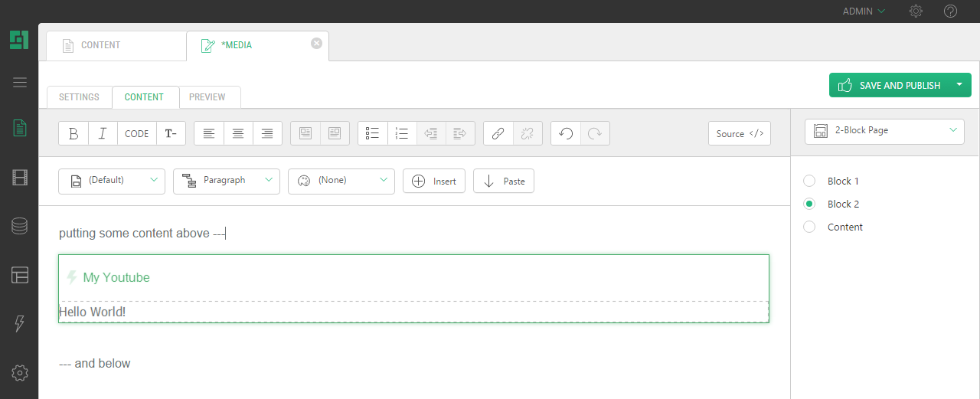The width and height of the screenshot is (980, 399).
Task: Open the hamburger menu in sidebar
Action: [20, 83]
